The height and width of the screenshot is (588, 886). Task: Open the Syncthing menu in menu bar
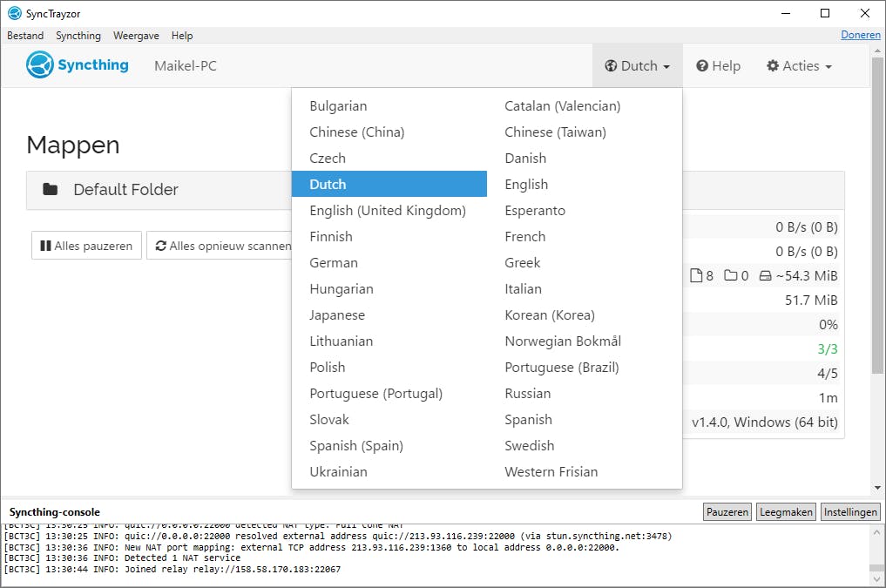click(78, 36)
